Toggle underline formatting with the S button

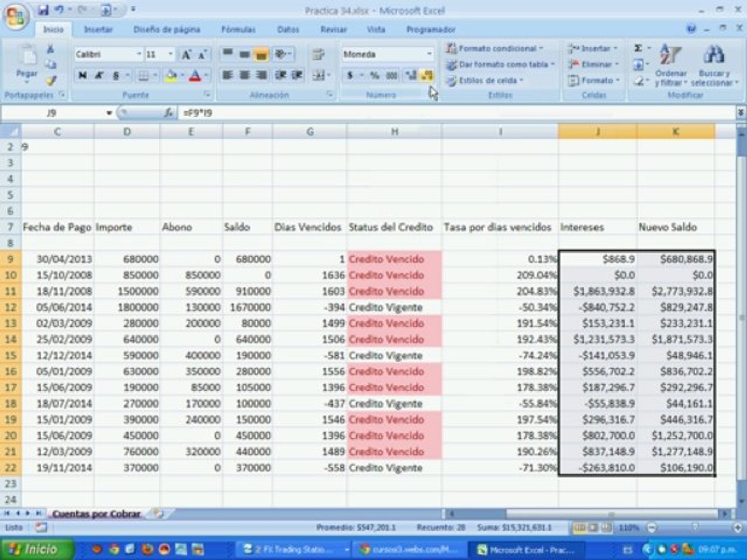point(116,76)
